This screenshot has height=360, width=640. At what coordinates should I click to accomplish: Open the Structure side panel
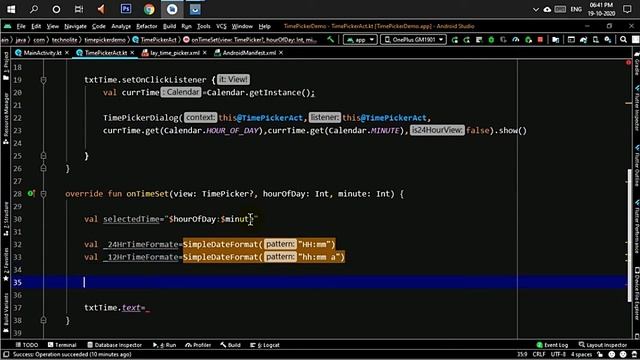coord(6,218)
